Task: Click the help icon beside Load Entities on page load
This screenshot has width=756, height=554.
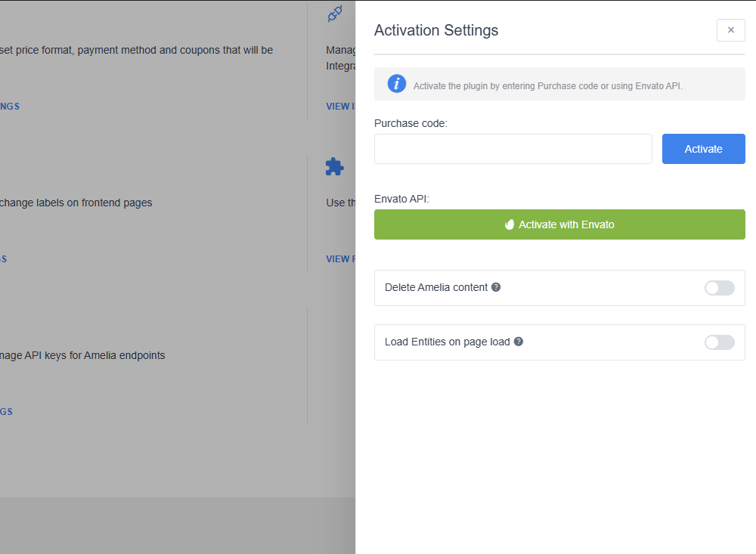Action: [x=519, y=342]
